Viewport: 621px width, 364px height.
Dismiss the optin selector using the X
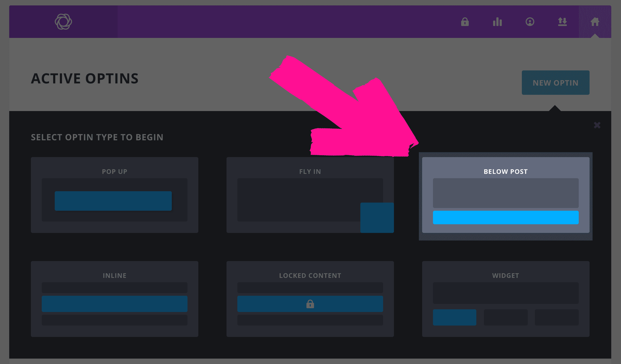597,125
